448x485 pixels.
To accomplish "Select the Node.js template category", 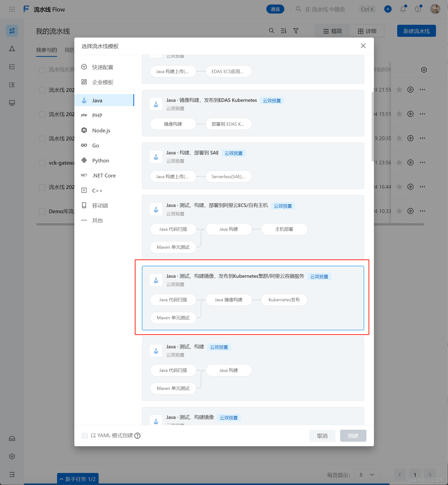I will coord(104,130).
